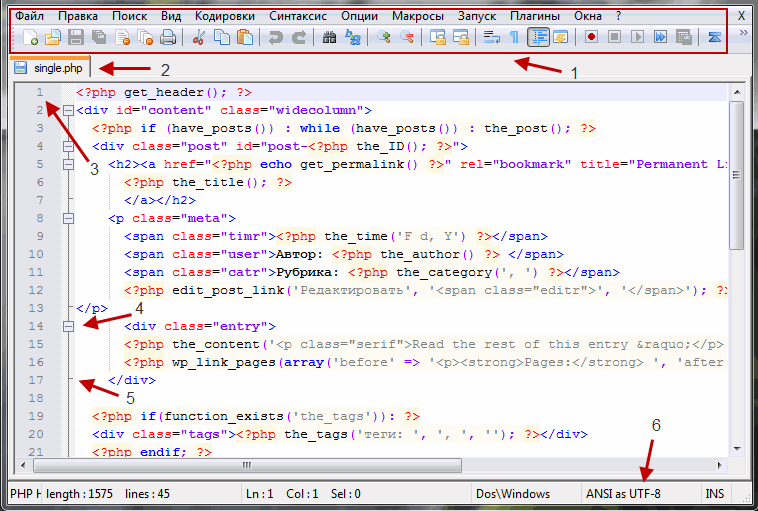This screenshot has height=511, width=758.
Task: Play back the recorded macro
Action: click(638, 37)
